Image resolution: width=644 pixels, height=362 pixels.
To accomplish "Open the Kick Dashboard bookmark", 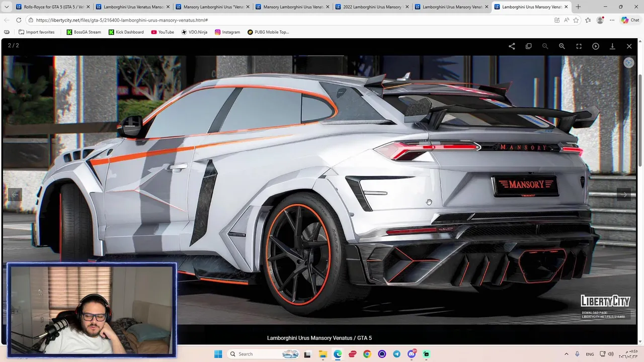I will click(126, 32).
